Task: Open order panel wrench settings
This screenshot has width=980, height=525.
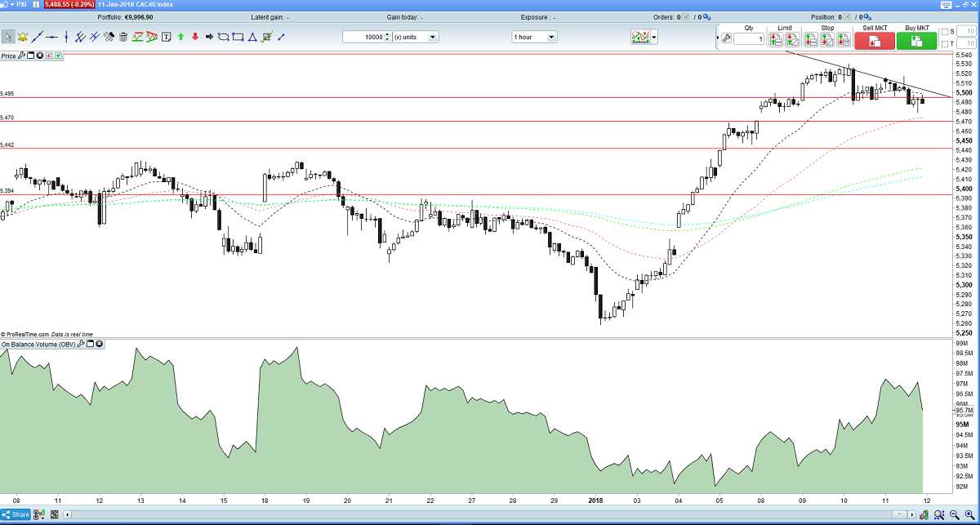Action: [726, 38]
